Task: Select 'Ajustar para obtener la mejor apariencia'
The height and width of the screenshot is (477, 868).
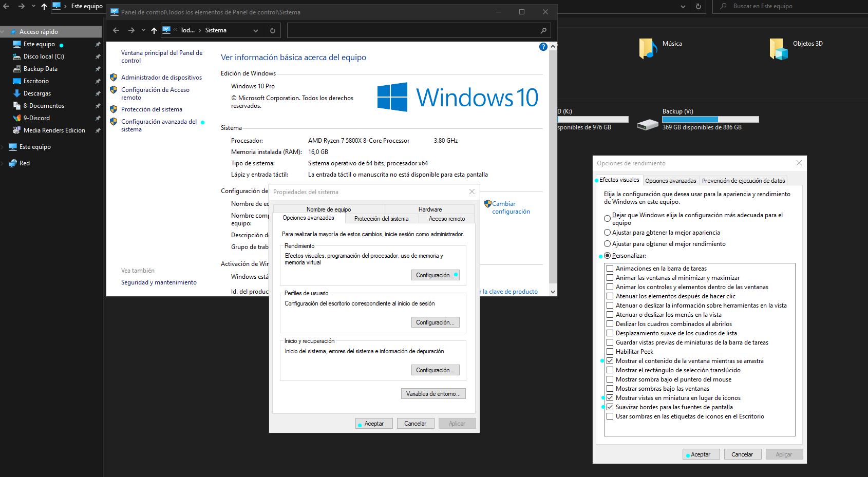Action: click(x=608, y=233)
